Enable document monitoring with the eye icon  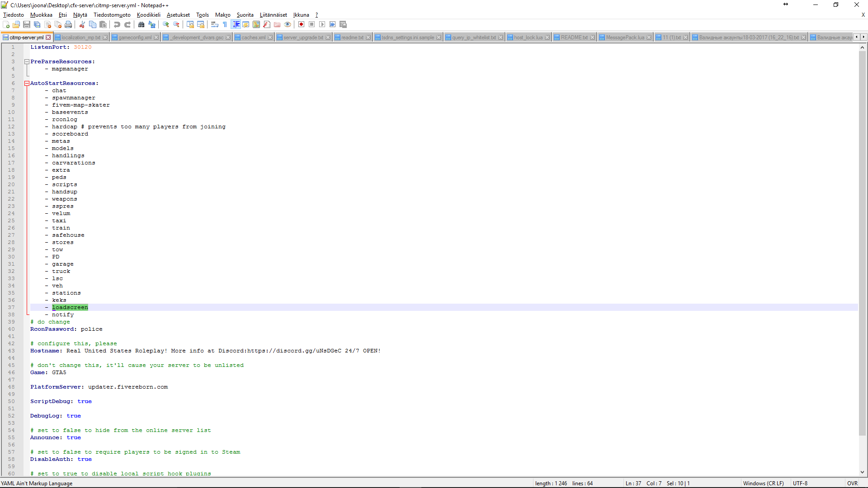click(x=288, y=24)
